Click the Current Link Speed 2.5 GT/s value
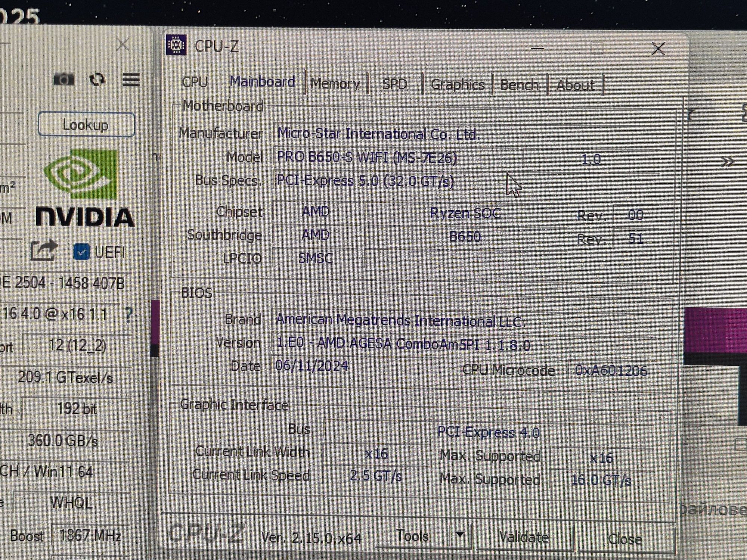 [x=376, y=476]
